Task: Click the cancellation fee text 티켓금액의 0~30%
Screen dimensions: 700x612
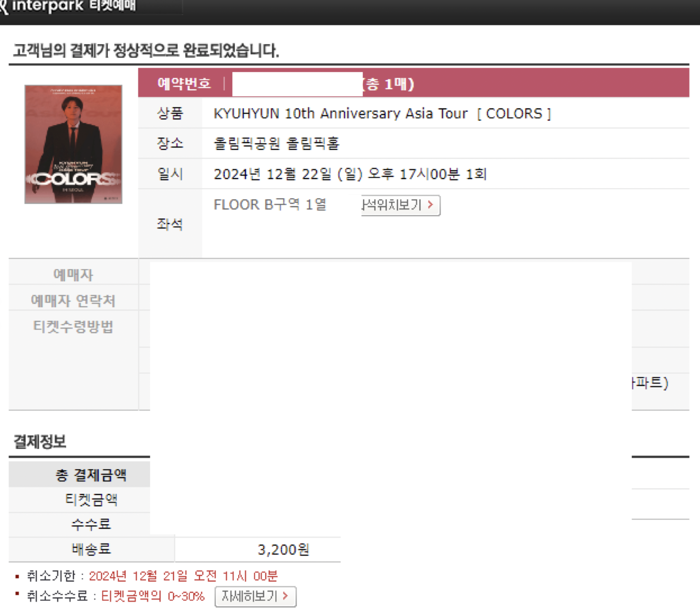Action: [153, 596]
